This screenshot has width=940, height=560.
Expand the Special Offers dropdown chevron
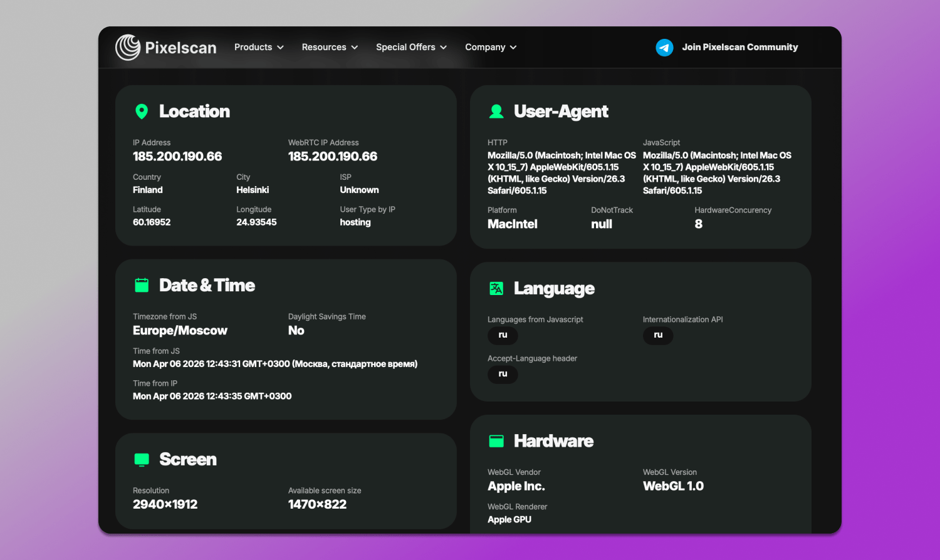pos(444,48)
